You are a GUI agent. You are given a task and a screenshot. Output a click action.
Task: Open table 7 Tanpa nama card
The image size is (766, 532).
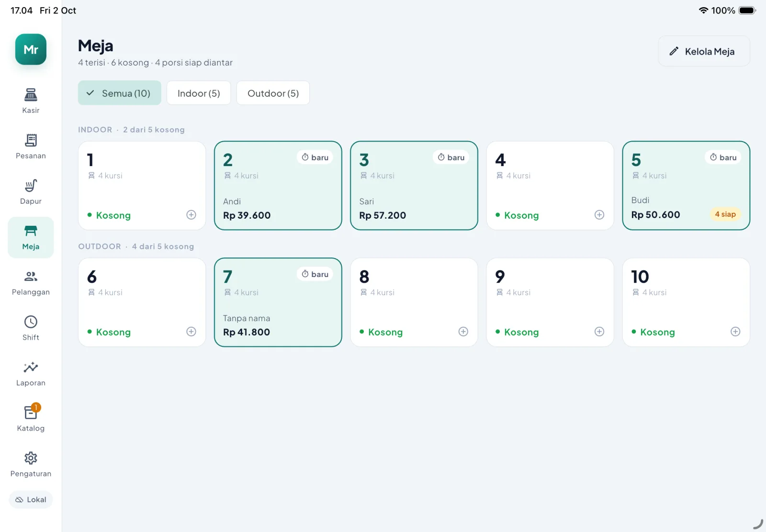tap(278, 302)
